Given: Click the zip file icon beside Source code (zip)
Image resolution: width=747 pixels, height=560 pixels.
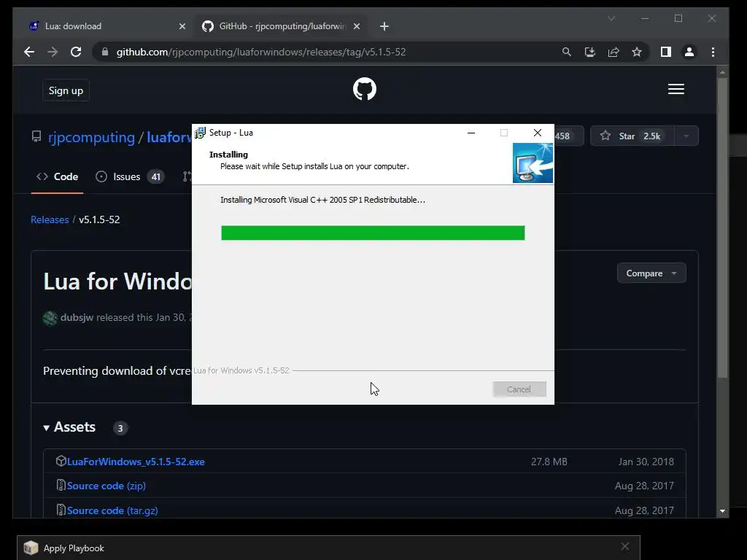Looking at the screenshot, I should pos(61,485).
